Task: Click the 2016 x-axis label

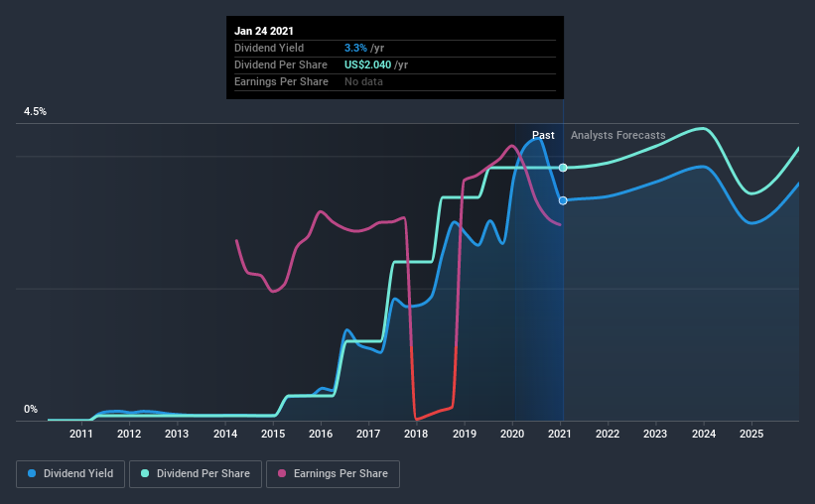Action: 321,434
